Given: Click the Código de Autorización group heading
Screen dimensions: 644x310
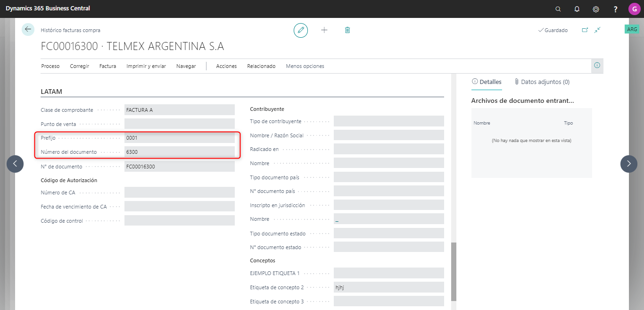Looking at the screenshot, I should pos(69,180).
